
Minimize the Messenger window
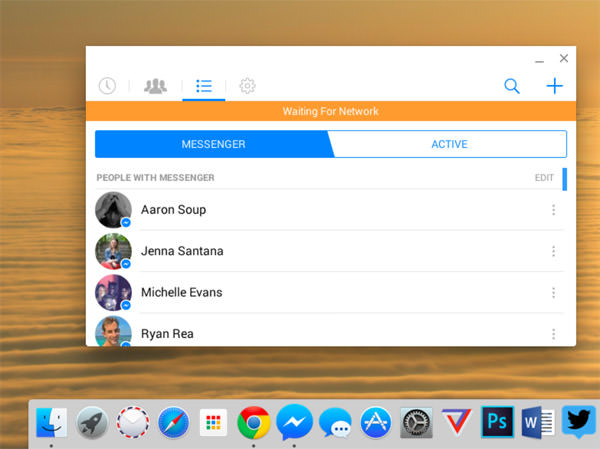coord(540,60)
